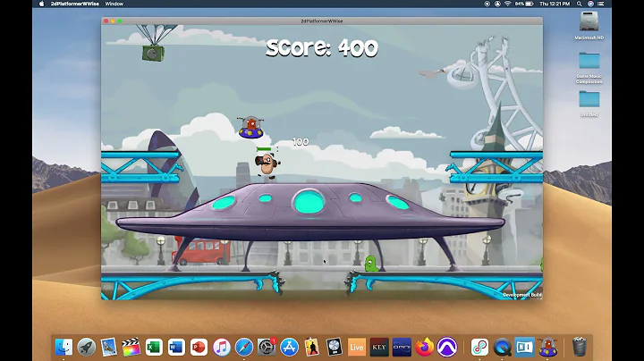Open the 2dPlatformerWWise application menu
This screenshot has height=361, width=644.
tap(75, 4)
